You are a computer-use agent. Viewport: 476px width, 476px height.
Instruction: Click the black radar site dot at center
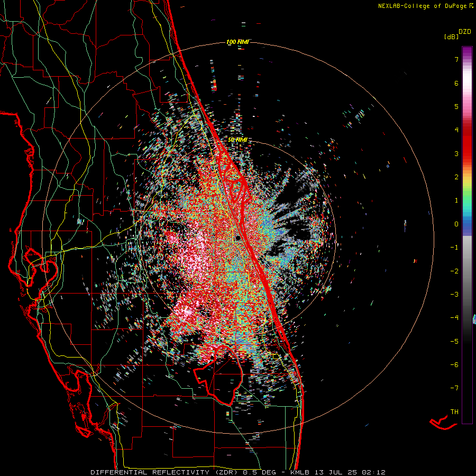click(x=239, y=237)
